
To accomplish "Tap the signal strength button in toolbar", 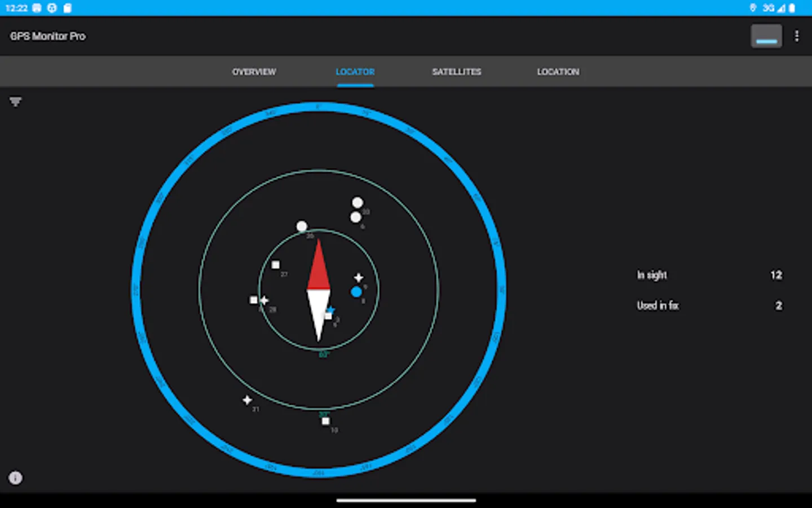I will (x=766, y=36).
